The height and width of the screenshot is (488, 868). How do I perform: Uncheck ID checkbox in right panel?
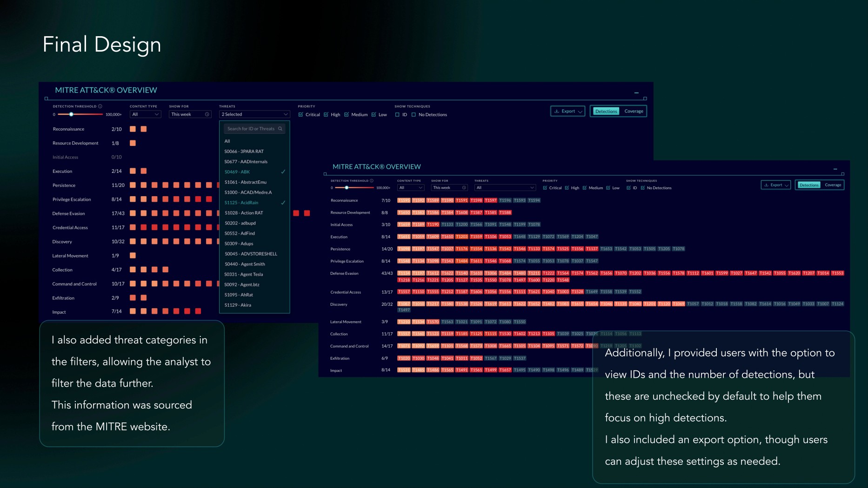point(628,188)
